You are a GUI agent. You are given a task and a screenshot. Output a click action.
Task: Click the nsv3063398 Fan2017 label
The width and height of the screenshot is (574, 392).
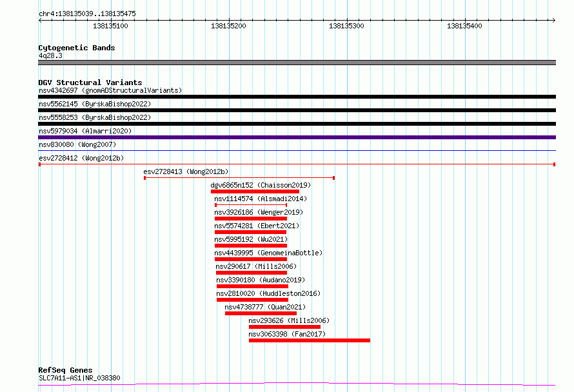coord(287,334)
